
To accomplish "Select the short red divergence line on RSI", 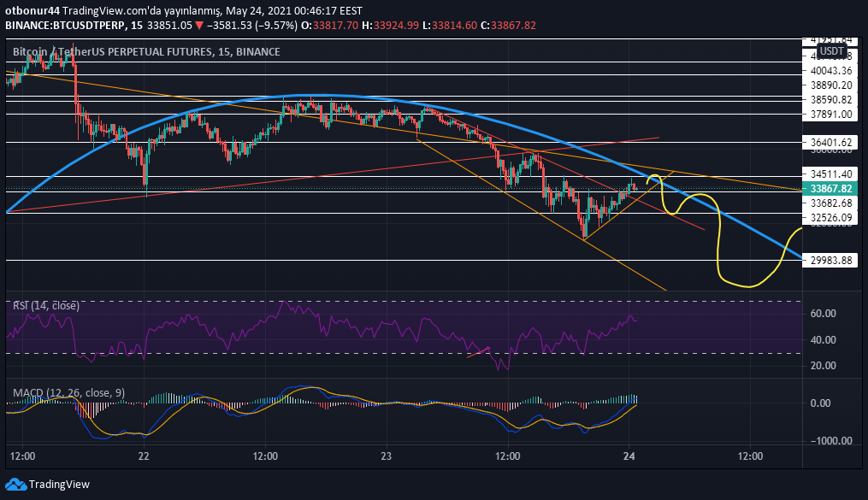I will pos(478,352).
